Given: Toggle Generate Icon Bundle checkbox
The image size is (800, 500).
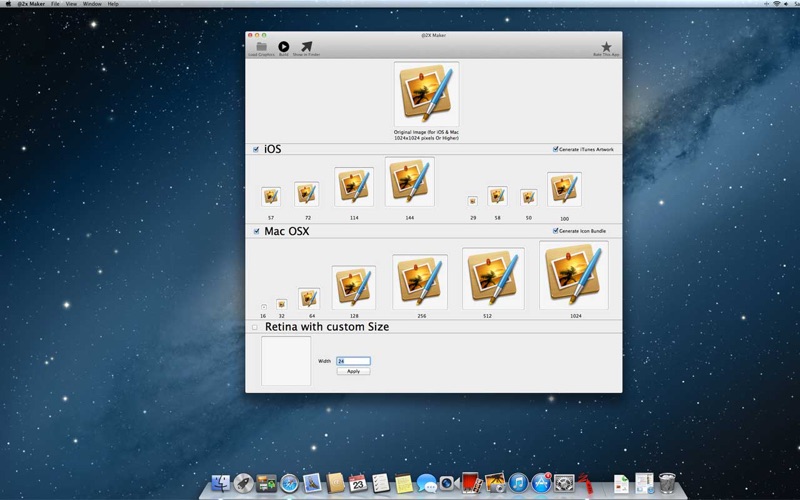Looking at the screenshot, I should coord(556,231).
